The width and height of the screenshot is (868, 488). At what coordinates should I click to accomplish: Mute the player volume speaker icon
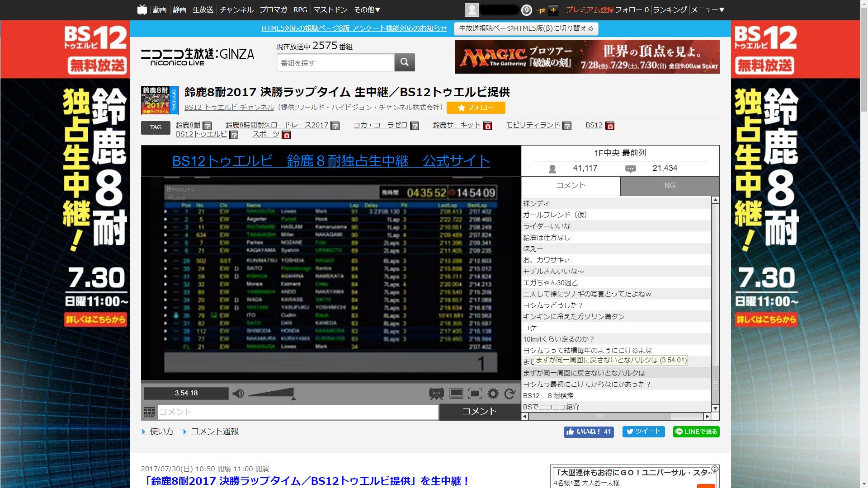coord(238,394)
